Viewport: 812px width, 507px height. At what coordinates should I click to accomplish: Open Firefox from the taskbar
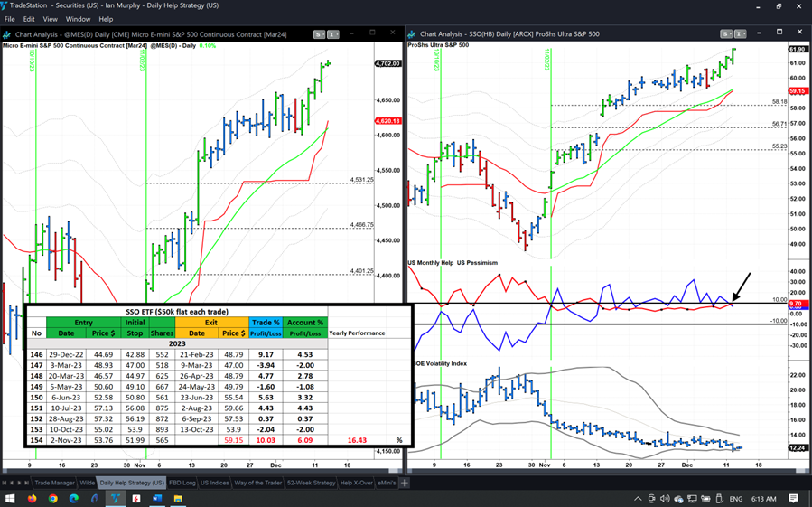(32, 499)
